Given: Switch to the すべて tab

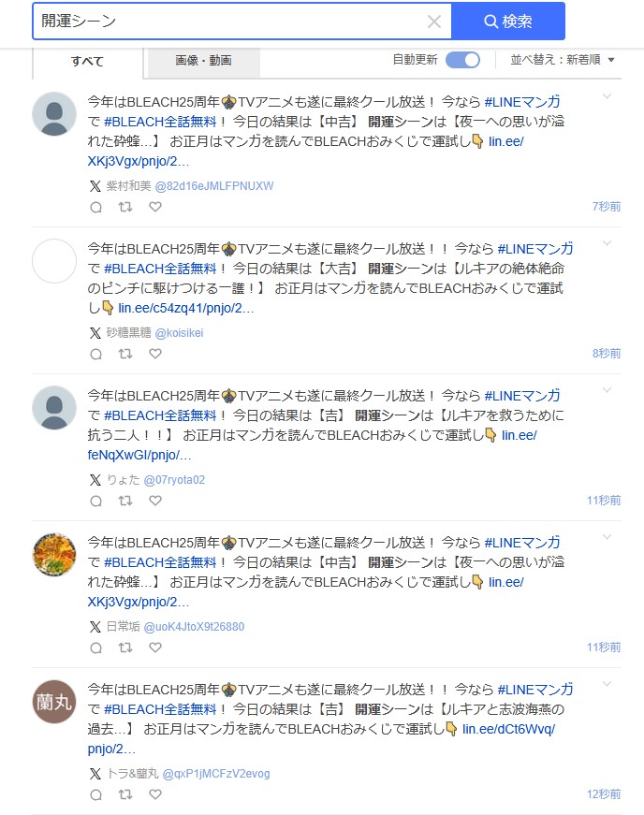Looking at the screenshot, I should [x=88, y=61].
